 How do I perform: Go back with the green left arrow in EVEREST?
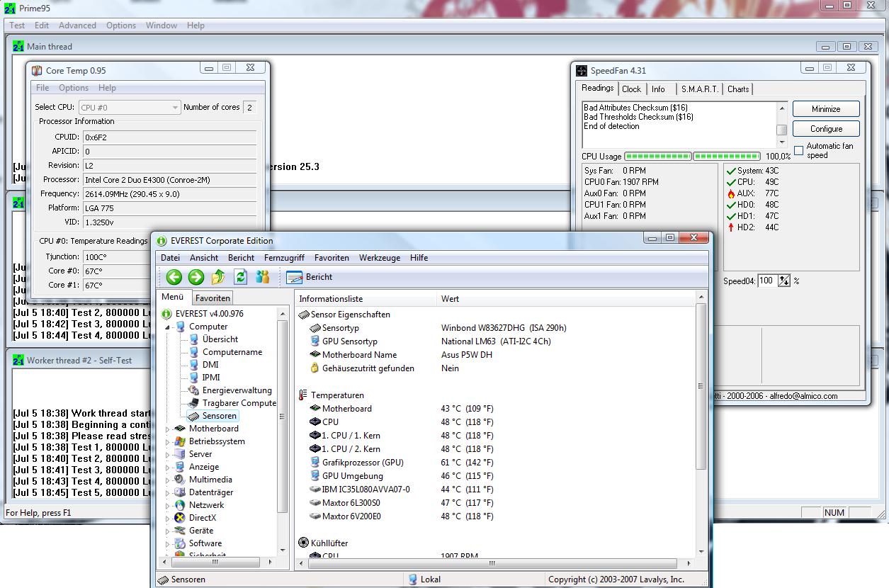[174, 277]
